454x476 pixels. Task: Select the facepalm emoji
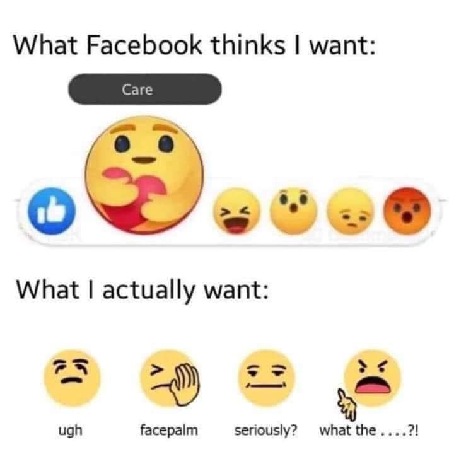pyautogui.click(x=169, y=378)
